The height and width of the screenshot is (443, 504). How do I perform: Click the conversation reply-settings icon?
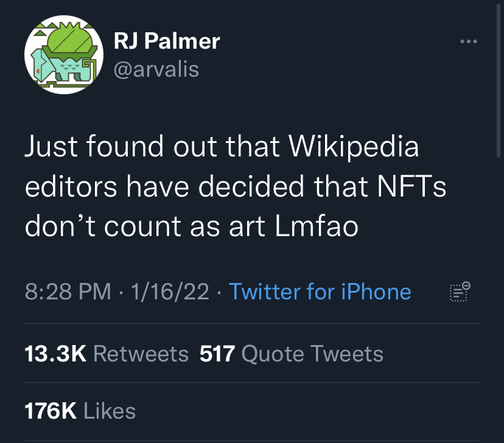coord(460,291)
